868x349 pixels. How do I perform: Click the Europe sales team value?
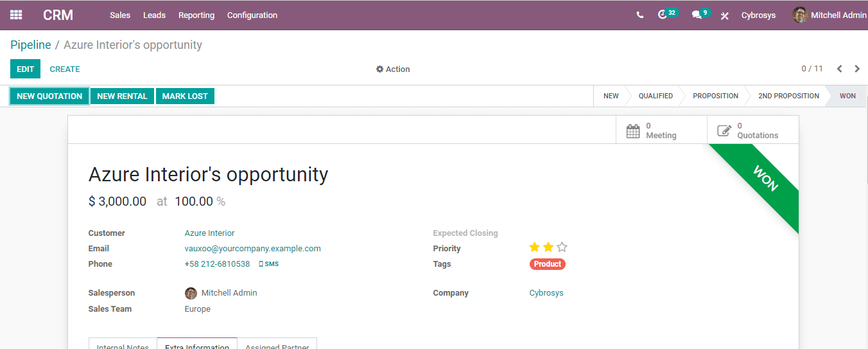click(x=198, y=309)
